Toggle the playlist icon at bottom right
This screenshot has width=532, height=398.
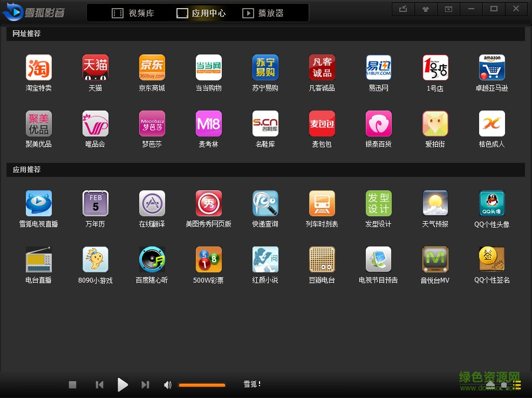[517, 385]
